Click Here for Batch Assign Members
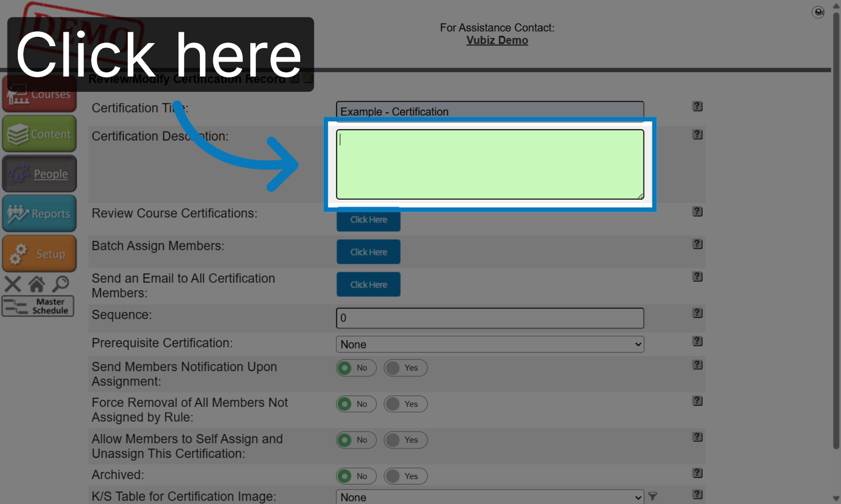 [x=368, y=252]
